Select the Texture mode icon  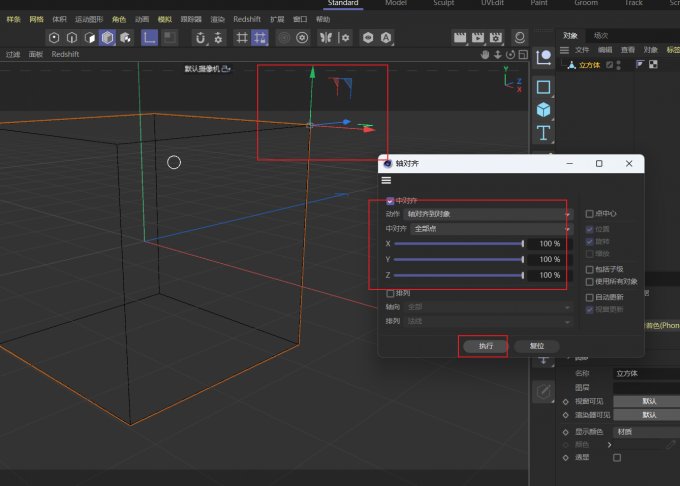click(x=125, y=38)
